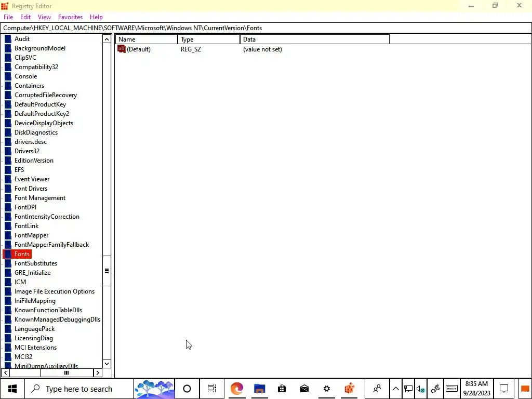
Task: Select the FontSubstitutes folder icon
Action: [x=8, y=263]
